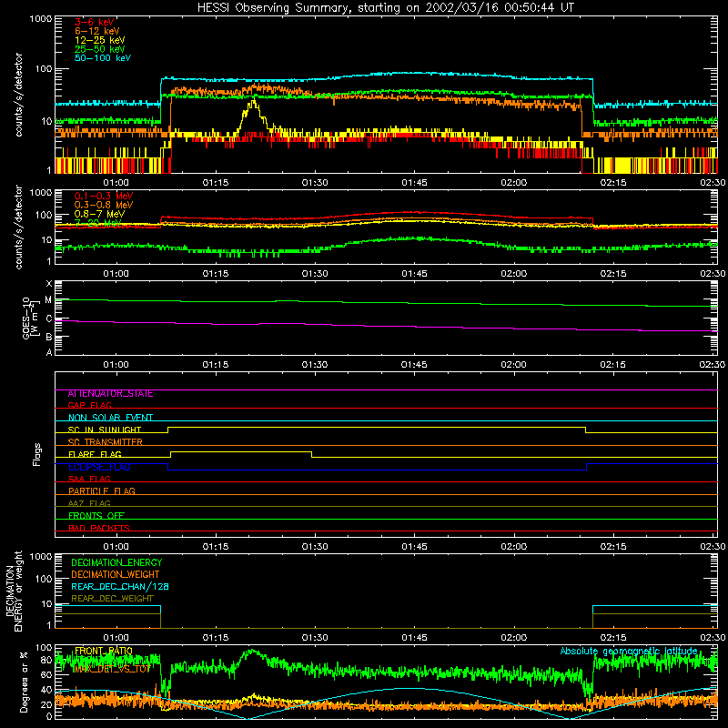
Task: Click the '0.3-0.8 MeV' legend label
Action: pyautogui.click(x=104, y=205)
